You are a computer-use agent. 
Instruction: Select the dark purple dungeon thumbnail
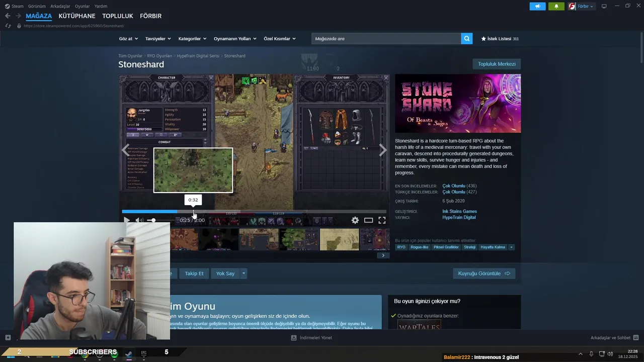[218, 239]
